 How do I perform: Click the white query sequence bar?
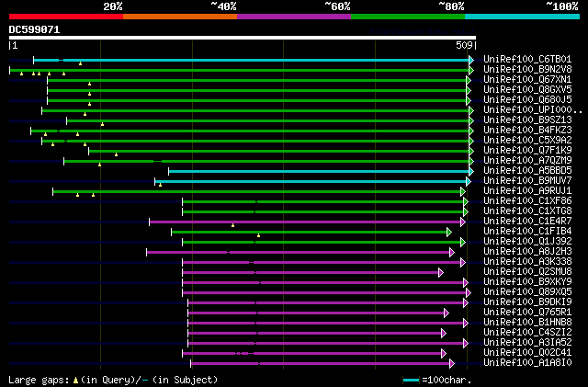(x=243, y=38)
